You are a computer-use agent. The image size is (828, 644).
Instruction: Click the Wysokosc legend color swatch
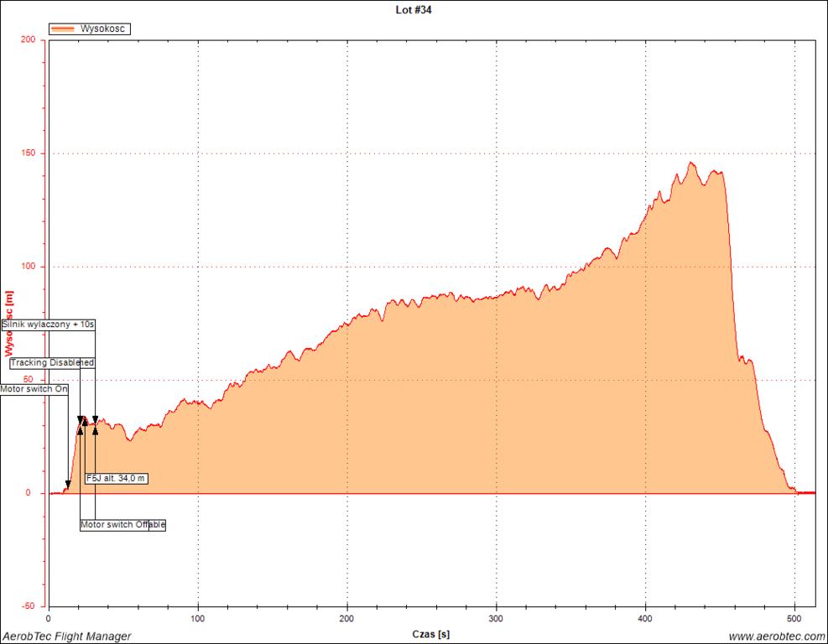(63, 29)
